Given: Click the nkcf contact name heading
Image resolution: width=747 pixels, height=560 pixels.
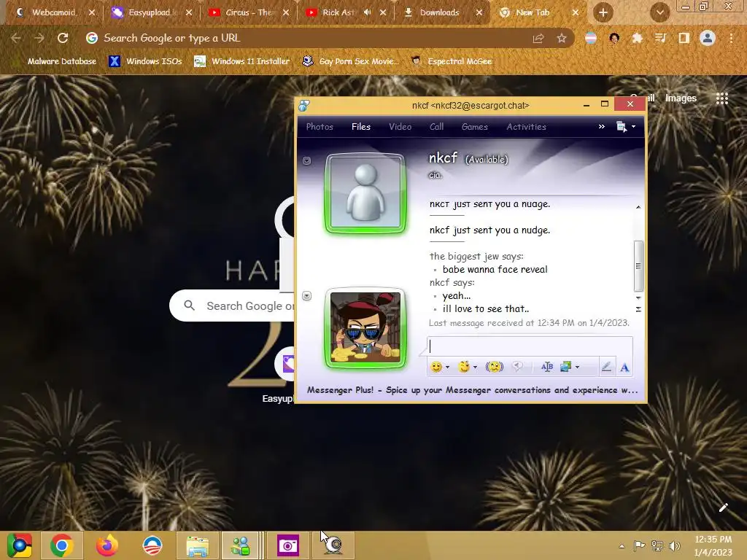Looking at the screenshot, I should coord(443,157).
